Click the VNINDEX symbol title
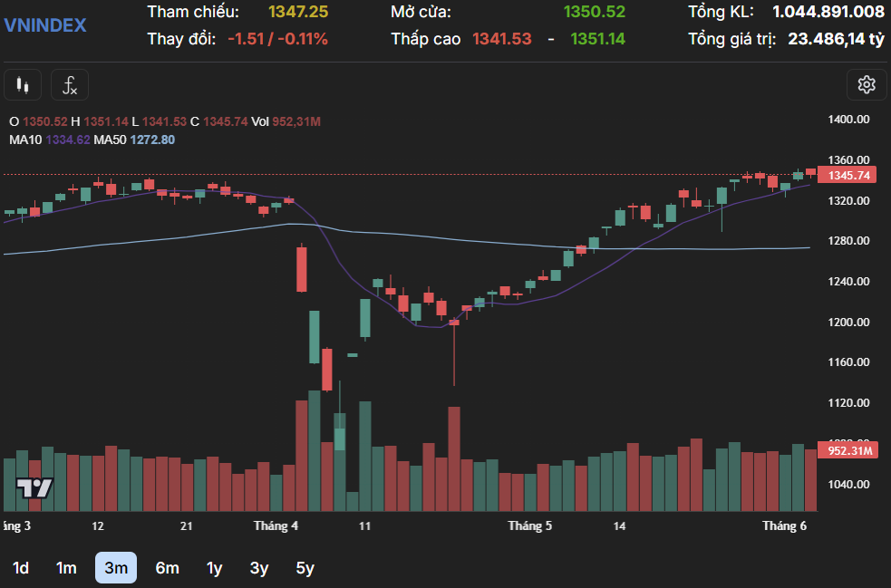The width and height of the screenshot is (891, 588). pyautogui.click(x=45, y=25)
